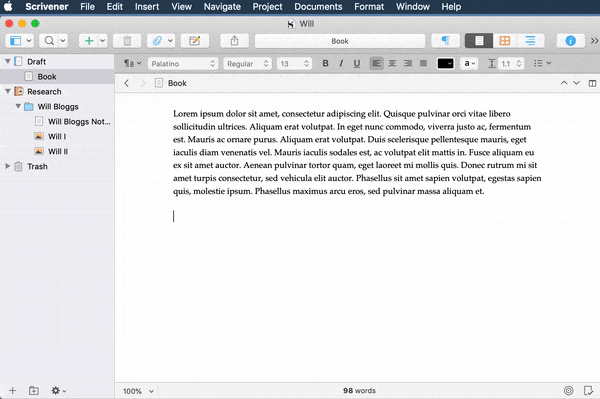The image size is (600, 399).
Task: Open the Apple menu
Action: (x=8, y=7)
